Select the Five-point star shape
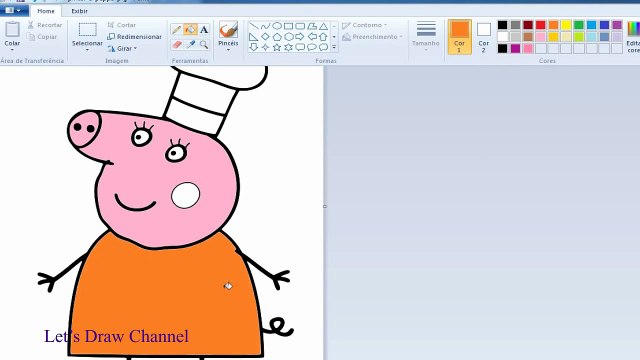The width and height of the screenshot is (640, 360). [x=277, y=47]
